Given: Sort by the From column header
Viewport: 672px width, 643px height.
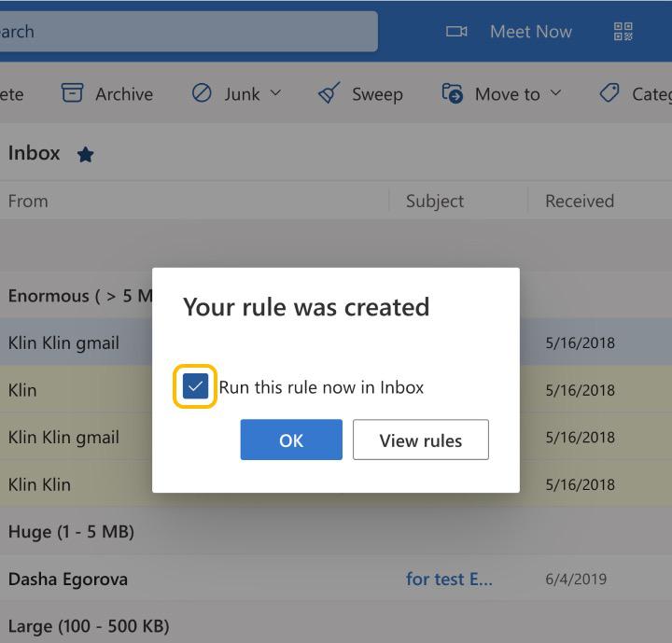Looking at the screenshot, I should tap(28, 201).
